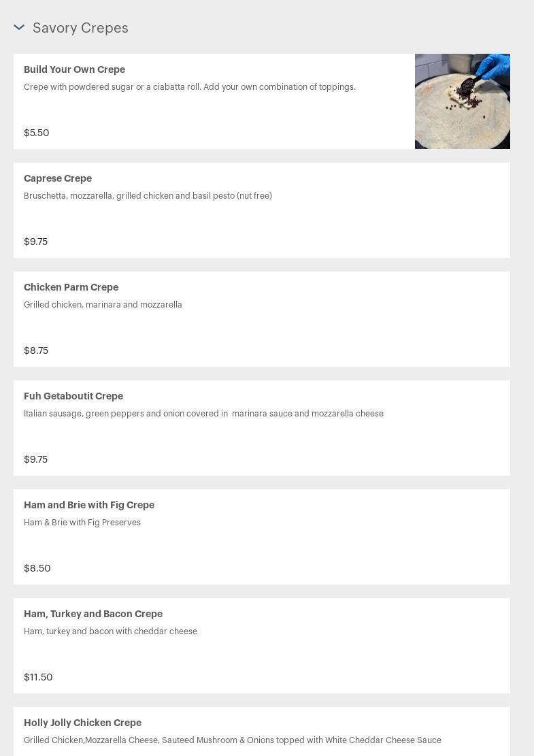This screenshot has width=534, height=756.
Task: Click the Grilled chicken, marinara and mozzarella description
Action: 103,305
